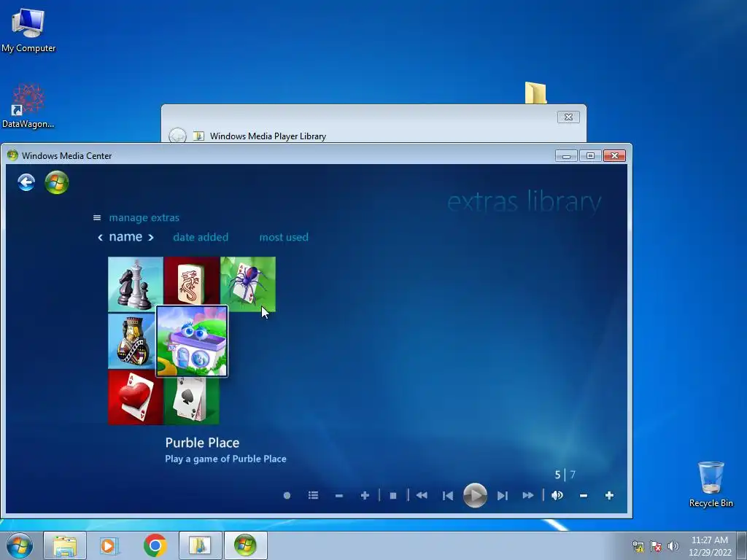747x560 pixels.
Task: Select the folder icon on the desktop
Action: pyautogui.click(x=535, y=93)
